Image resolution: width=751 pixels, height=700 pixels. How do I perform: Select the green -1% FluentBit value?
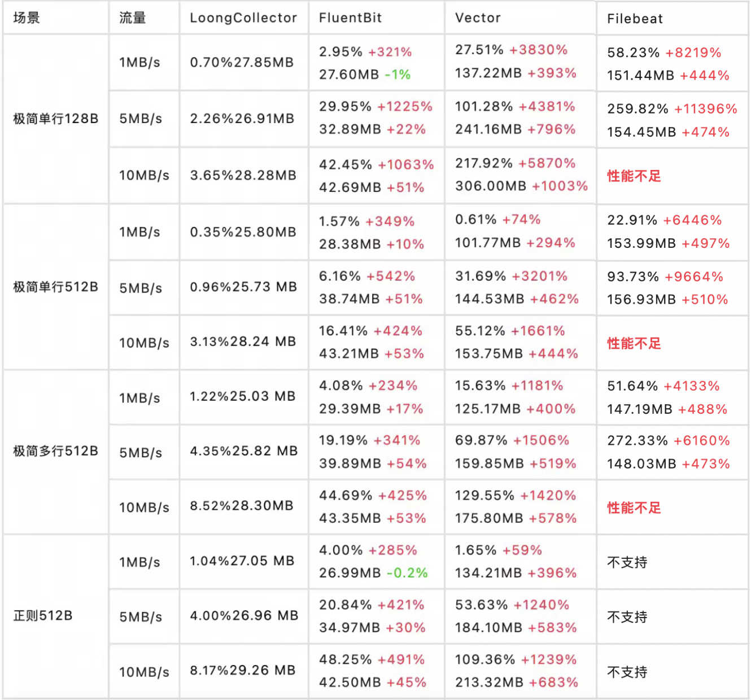tap(398, 75)
